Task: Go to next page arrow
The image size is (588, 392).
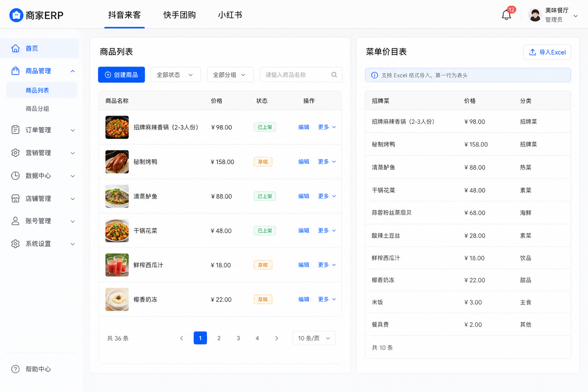Action: coord(276,338)
